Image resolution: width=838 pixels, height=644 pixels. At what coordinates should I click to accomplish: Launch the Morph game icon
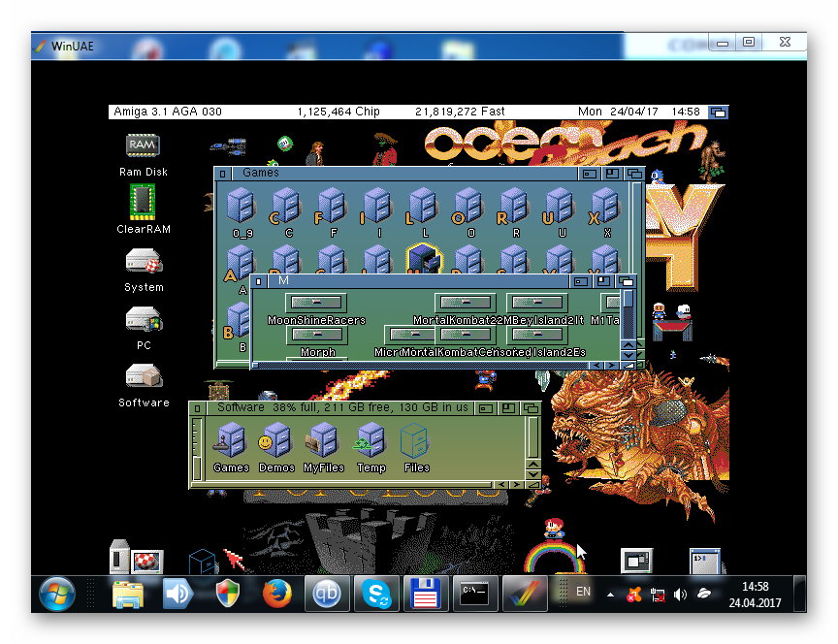(317, 335)
